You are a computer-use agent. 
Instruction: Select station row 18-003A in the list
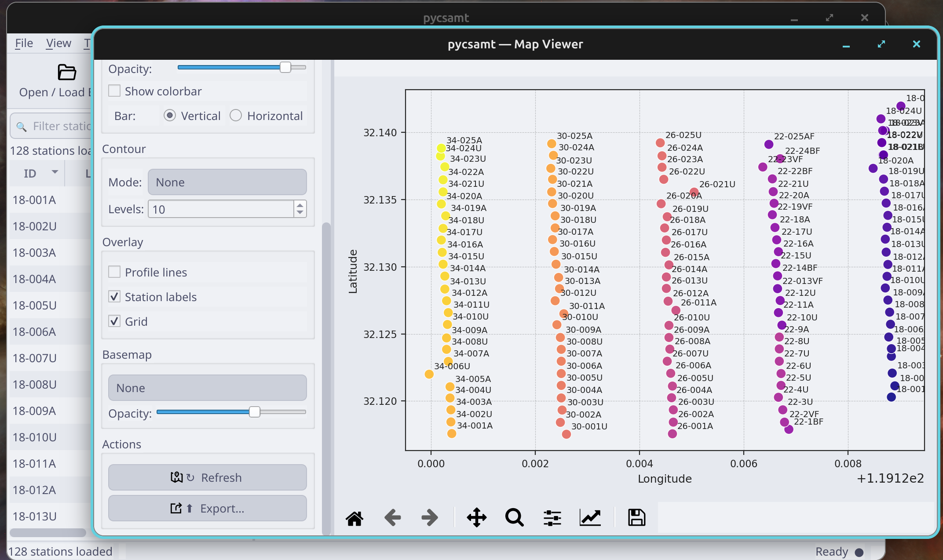click(50, 253)
